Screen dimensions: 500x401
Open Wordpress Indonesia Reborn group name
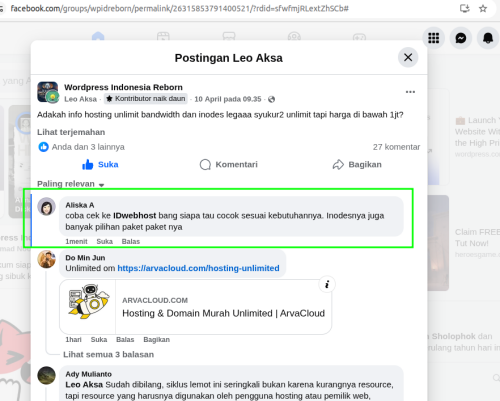[x=123, y=87]
